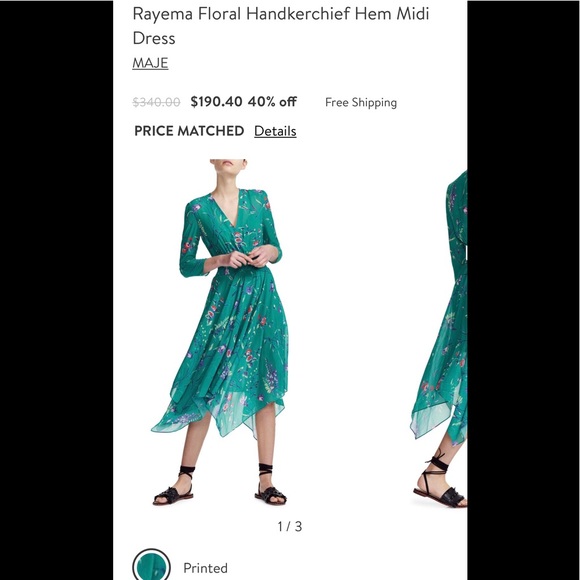The height and width of the screenshot is (580, 580).
Task: Click the word Dress in the title
Action: tap(154, 38)
